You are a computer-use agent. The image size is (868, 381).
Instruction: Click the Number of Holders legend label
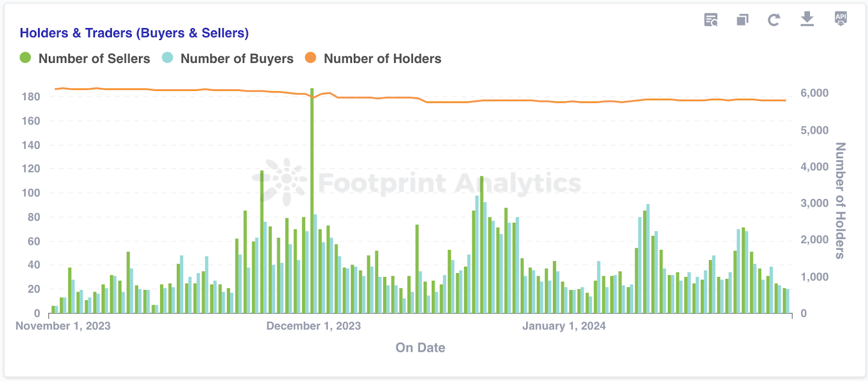coord(382,59)
